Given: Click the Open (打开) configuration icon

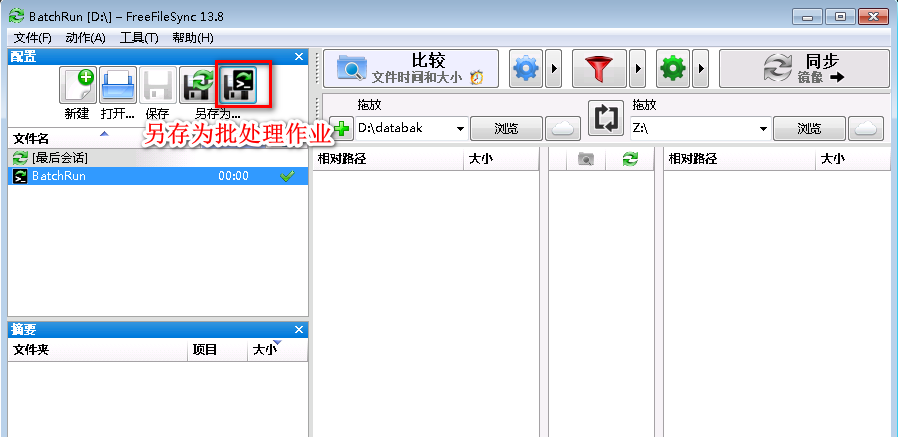Looking at the screenshot, I should click(118, 88).
